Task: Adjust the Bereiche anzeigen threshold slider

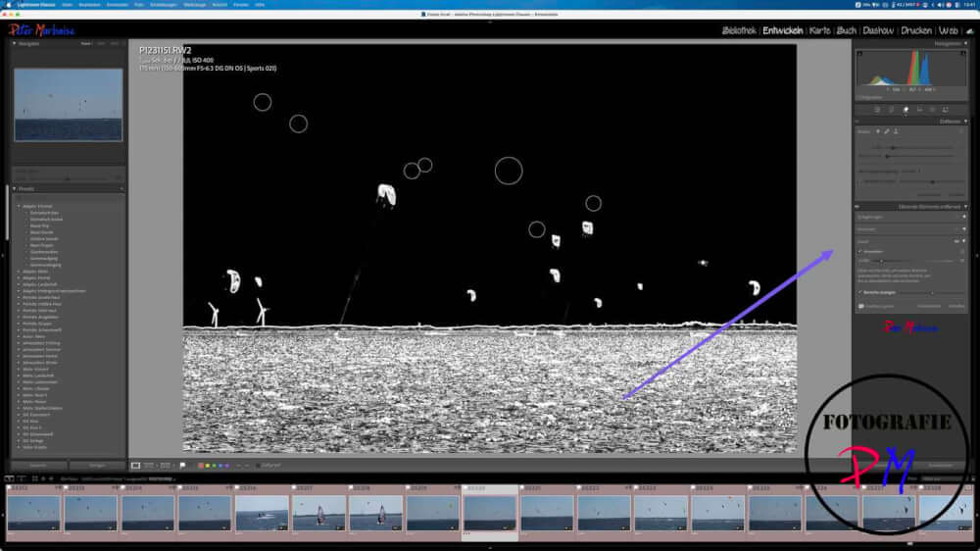Action: click(x=932, y=292)
